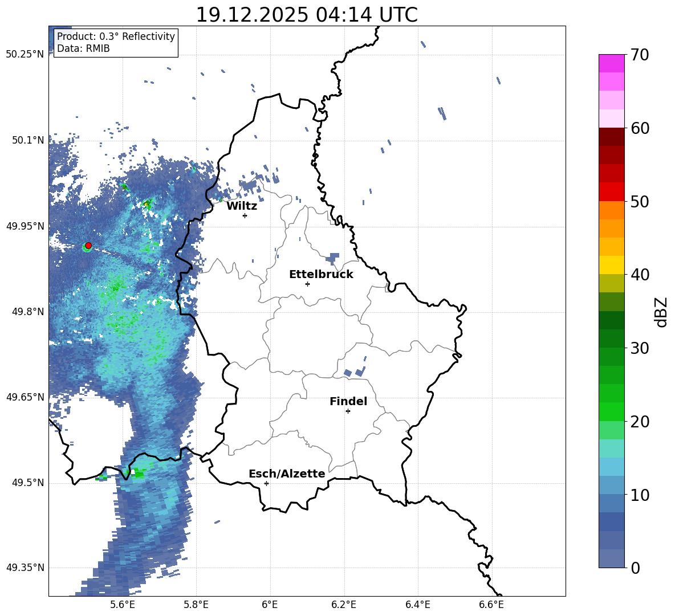Click the 60 value on colorbar
This screenshot has width=675, height=616.
(x=640, y=128)
